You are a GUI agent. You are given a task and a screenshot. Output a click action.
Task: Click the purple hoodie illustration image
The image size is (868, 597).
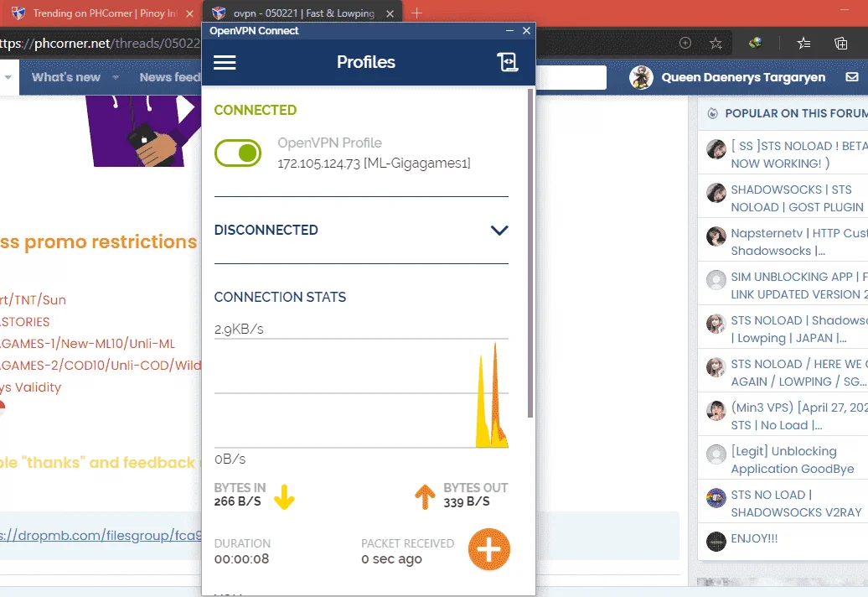point(143,131)
